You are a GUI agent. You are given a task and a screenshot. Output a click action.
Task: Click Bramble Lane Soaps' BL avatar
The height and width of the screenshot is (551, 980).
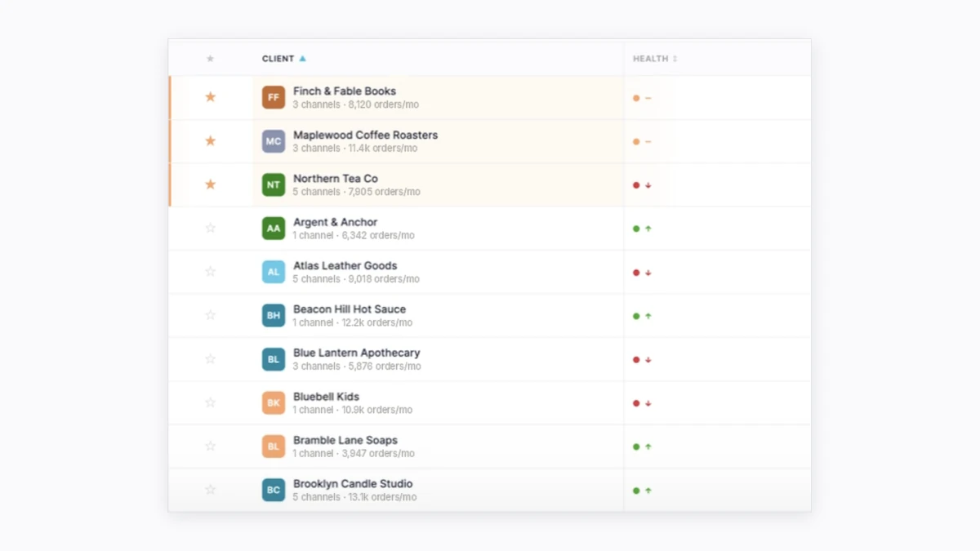(274, 447)
